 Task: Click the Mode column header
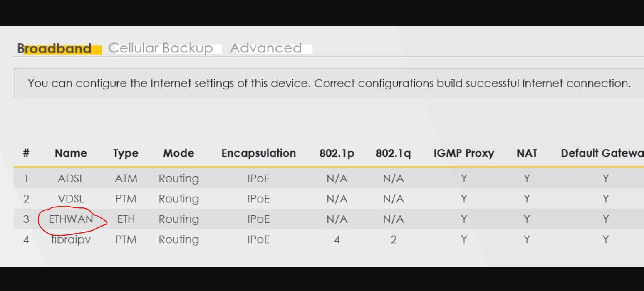(178, 153)
